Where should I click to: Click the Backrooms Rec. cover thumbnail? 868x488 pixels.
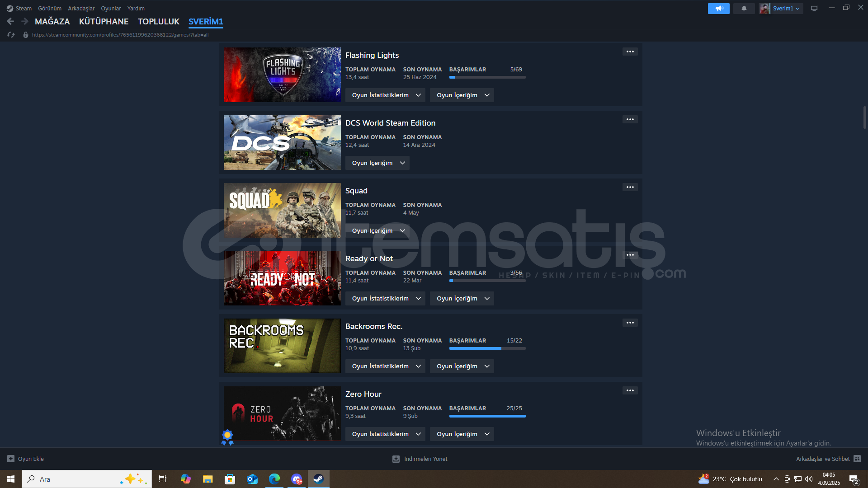click(282, 346)
